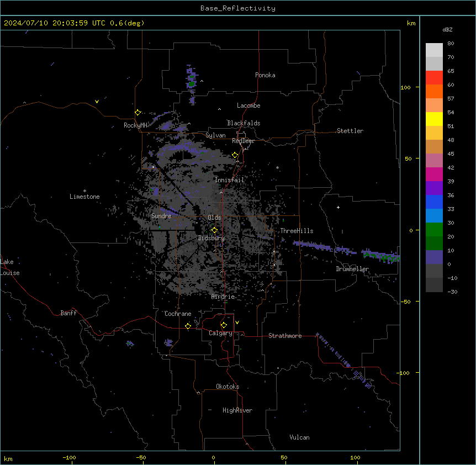Viewport: 476px width, 465px height.
Task: Click the Banff town label
Action: (68, 313)
